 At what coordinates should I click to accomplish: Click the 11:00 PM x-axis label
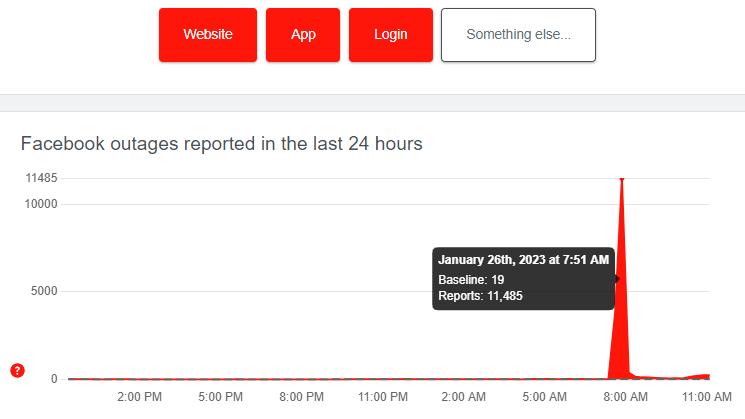382,397
